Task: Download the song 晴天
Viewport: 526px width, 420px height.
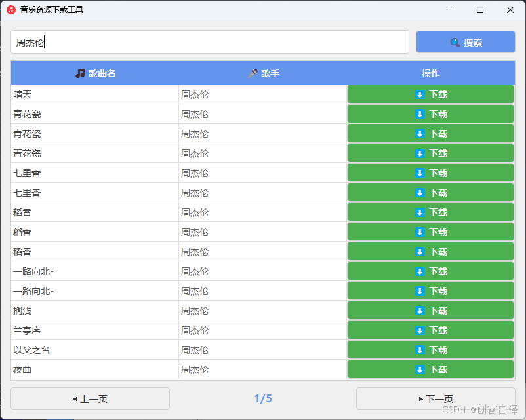Action: click(x=430, y=94)
